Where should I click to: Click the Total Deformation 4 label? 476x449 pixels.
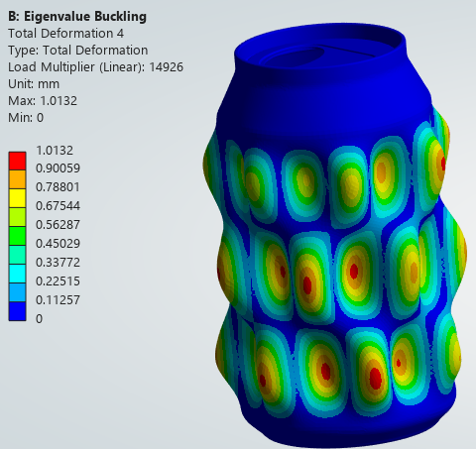66,34
